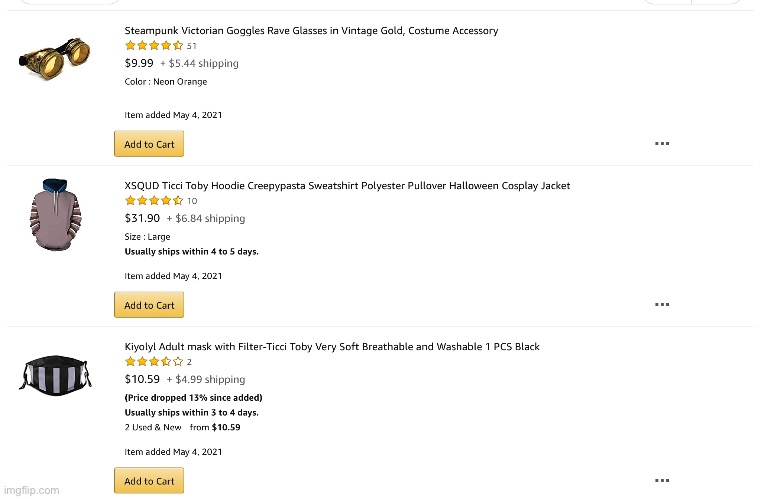Open the Kiyolyl Adult mask title link
The image size is (761, 499).
[x=332, y=347]
